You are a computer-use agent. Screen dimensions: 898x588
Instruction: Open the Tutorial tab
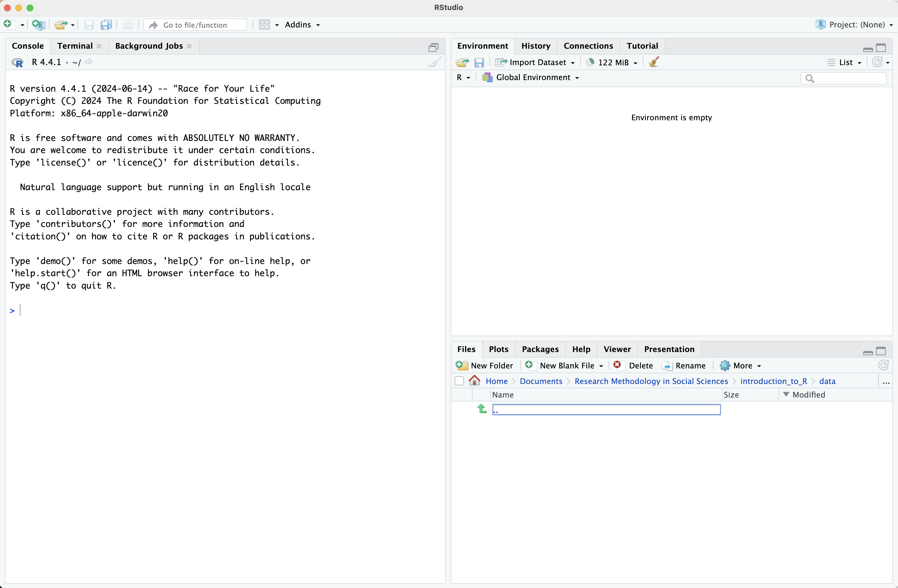(642, 46)
